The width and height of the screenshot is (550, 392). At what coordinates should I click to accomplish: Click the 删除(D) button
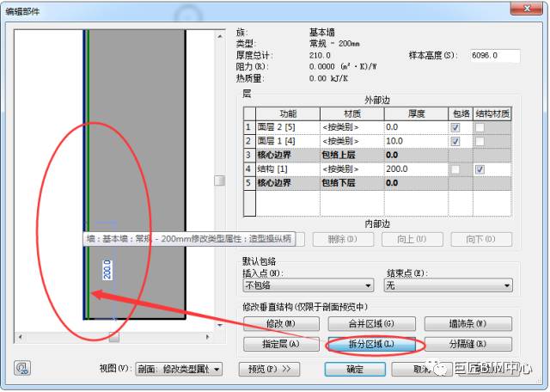point(343,239)
